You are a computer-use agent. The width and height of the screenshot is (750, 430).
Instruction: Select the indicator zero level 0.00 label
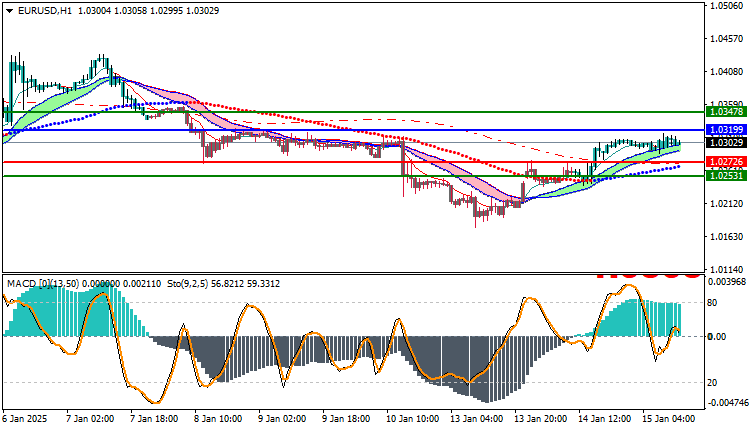717,337
